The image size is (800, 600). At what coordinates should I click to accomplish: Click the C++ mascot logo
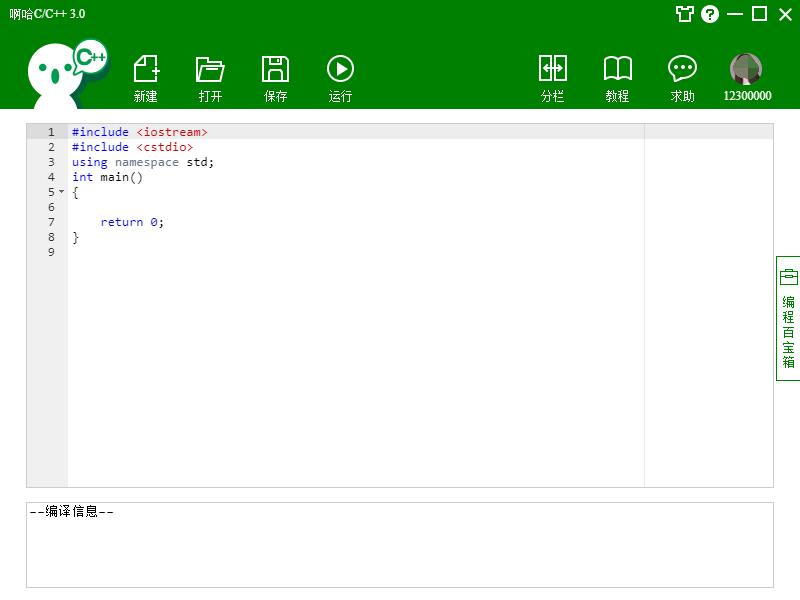point(68,73)
